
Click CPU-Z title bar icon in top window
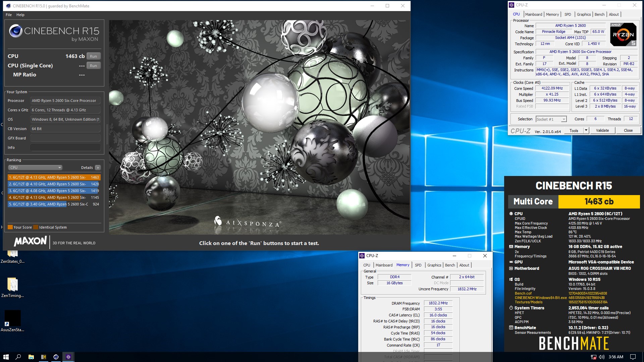coord(512,5)
